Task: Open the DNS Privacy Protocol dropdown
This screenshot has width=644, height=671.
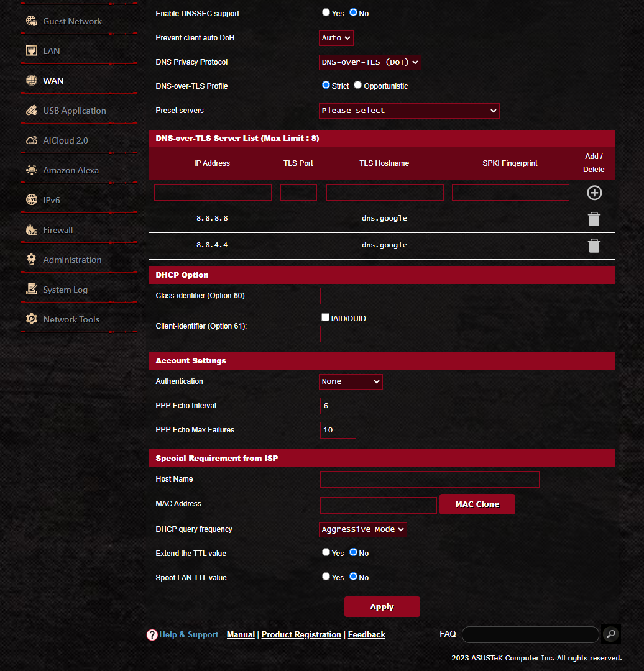Action: [370, 62]
